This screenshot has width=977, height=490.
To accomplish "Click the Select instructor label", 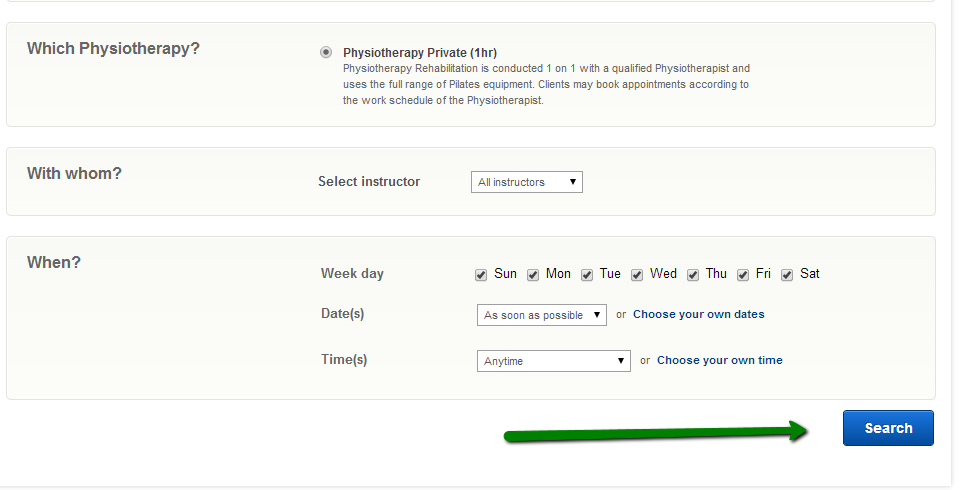I will click(x=369, y=182).
